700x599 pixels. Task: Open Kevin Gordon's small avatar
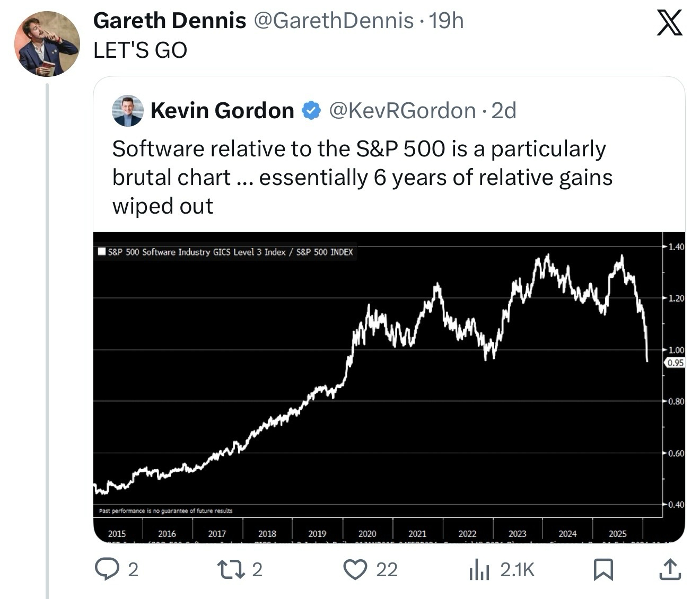[128, 111]
